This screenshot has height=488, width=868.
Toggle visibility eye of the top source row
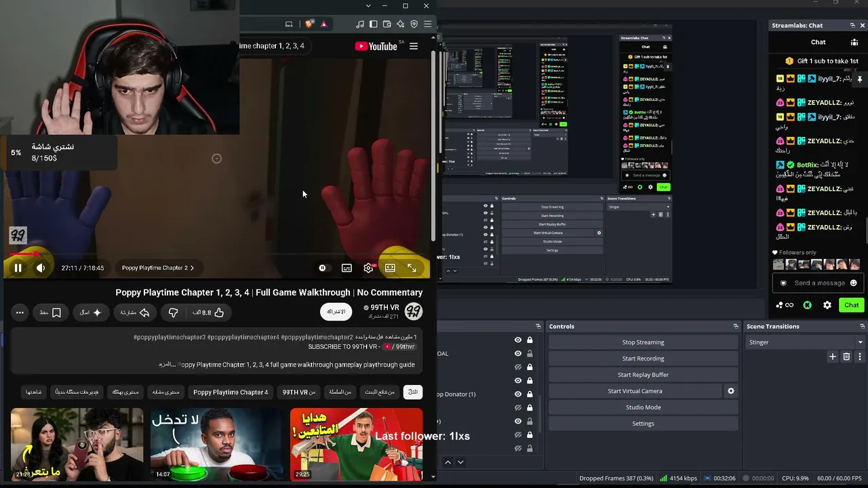click(x=518, y=340)
